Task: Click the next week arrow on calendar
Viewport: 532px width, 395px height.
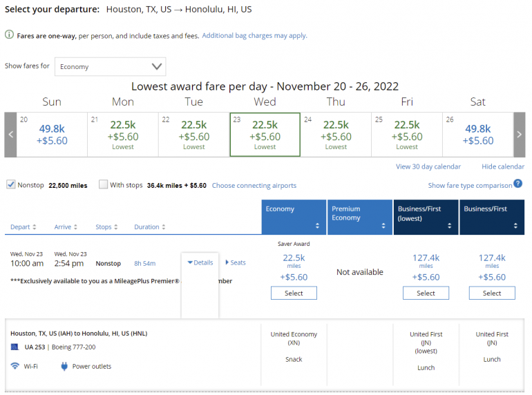Action: pos(519,135)
